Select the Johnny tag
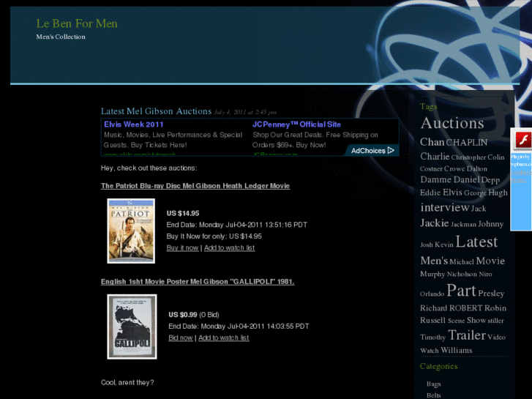The image size is (532, 399). (x=490, y=224)
